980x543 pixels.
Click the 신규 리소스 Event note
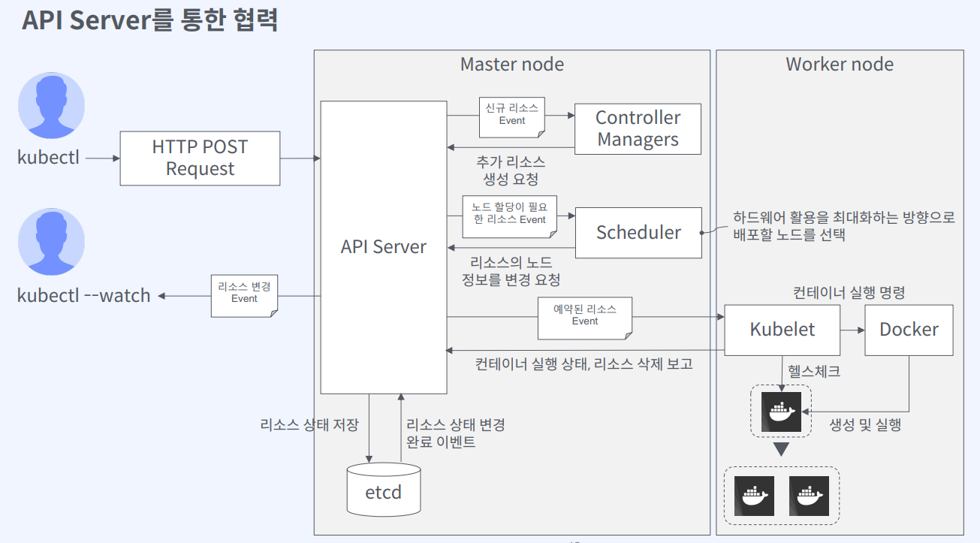pyautogui.click(x=512, y=116)
